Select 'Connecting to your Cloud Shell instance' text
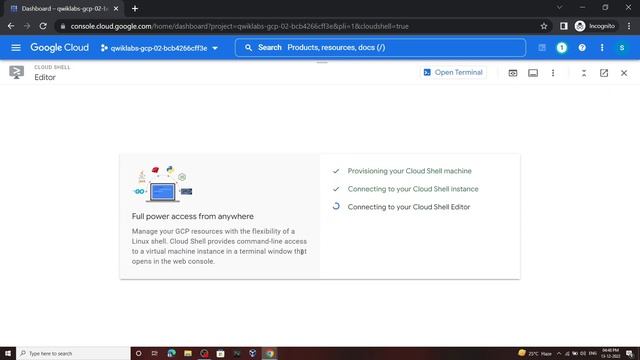 point(413,189)
